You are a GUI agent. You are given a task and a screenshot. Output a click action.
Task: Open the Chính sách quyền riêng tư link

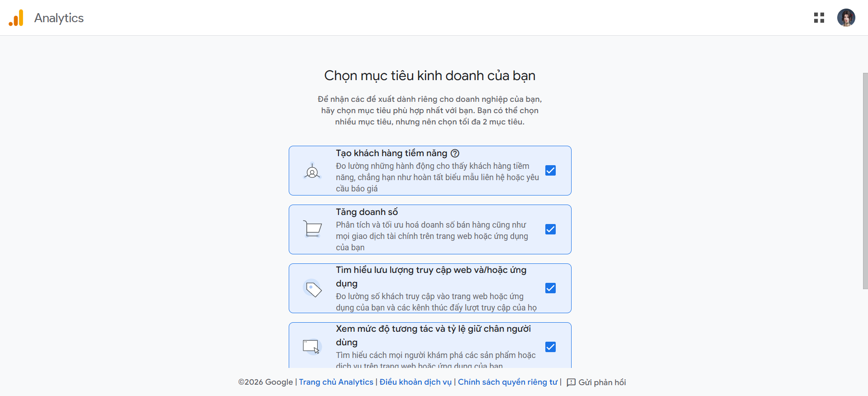[507, 382]
